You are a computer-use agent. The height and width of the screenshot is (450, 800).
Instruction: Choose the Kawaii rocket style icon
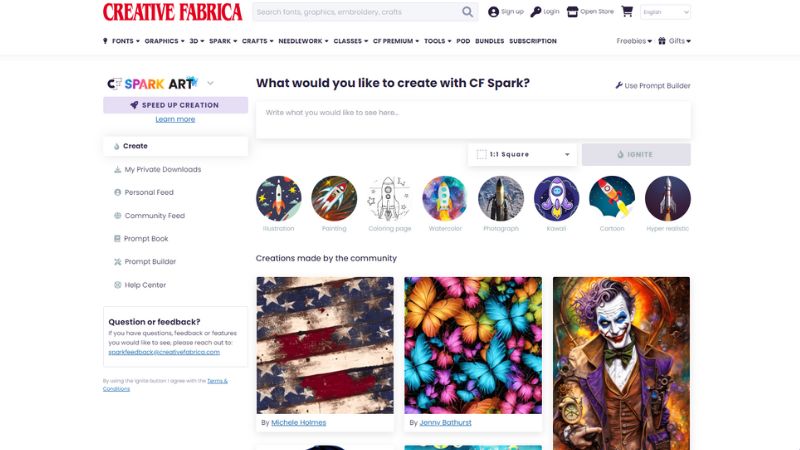click(x=556, y=198)
